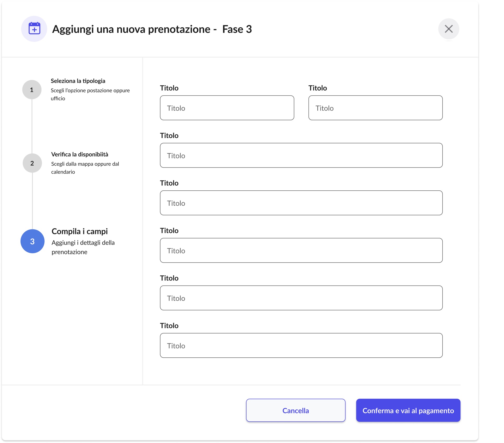Screen dimensions: 504x443
Task: Open the 'Seleziona la tipologia' step
Action: click(x=78, y=81)
